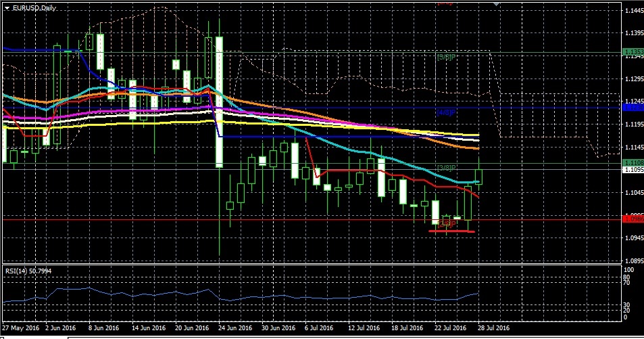644x339 pixels.
Task: Click the 1.1445 price on the scale
Action: [633, 12]
